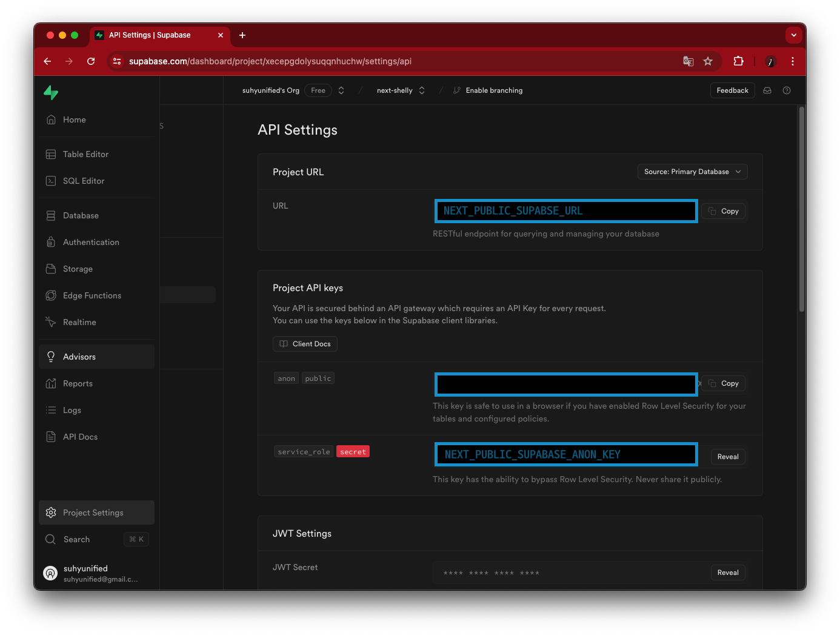Click the Free plan badge
This screenshot has height=635, width=840.
coord(318,90)
